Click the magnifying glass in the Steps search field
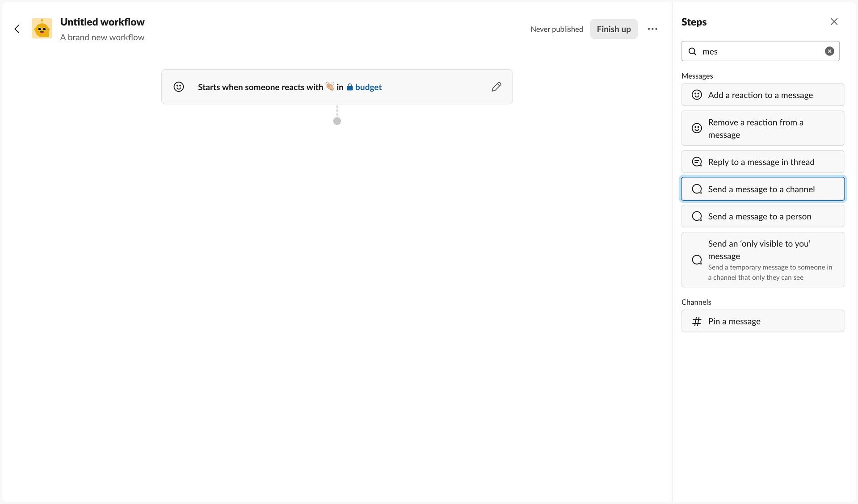 (x=692, y=51)
